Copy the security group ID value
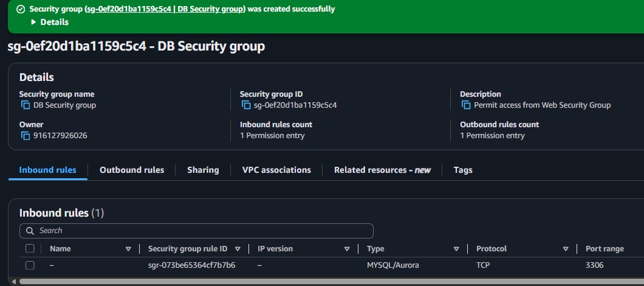The width and height of the screenshot is (644, 286). click(246, 105)
